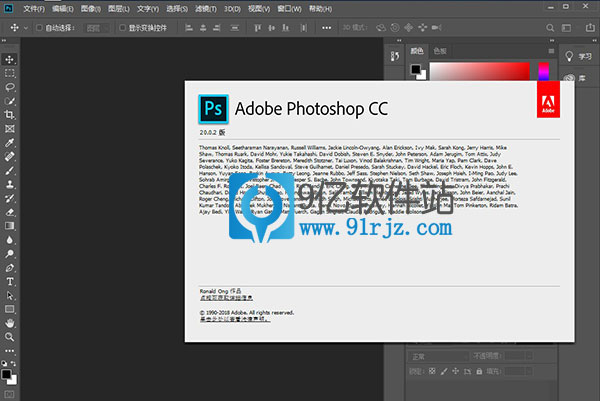Select the History Brush tool
Image resolution: width=600 pixels, height=401 pixels.
pyautogui.click(x=10, y=198)
